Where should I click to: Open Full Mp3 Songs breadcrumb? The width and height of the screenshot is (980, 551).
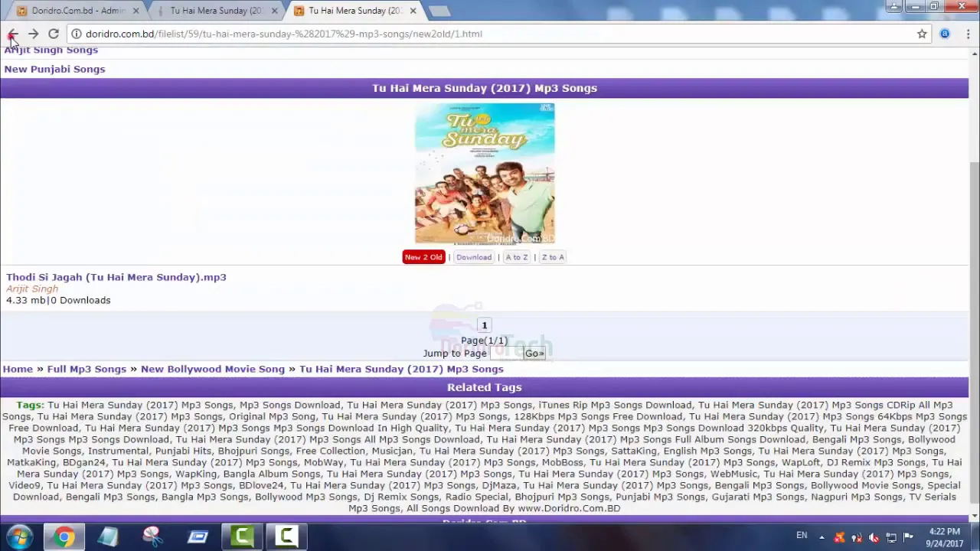pos(87,369)
